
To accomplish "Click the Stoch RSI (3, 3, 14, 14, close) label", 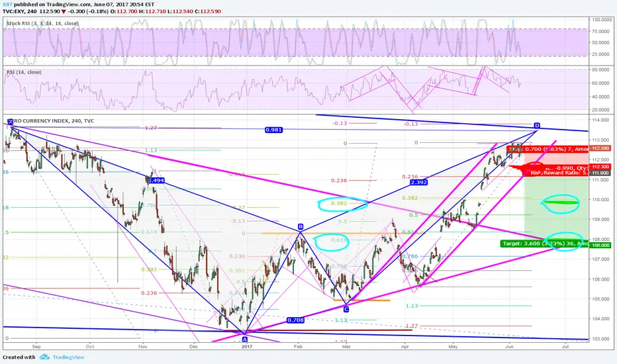I will click(x=42, y=24).
